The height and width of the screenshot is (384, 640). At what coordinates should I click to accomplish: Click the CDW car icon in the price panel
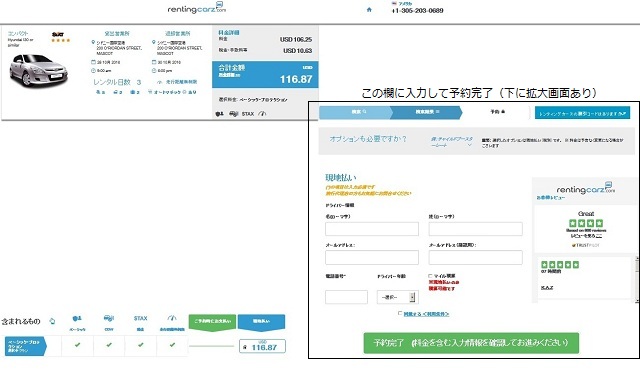tap(233, 114)
